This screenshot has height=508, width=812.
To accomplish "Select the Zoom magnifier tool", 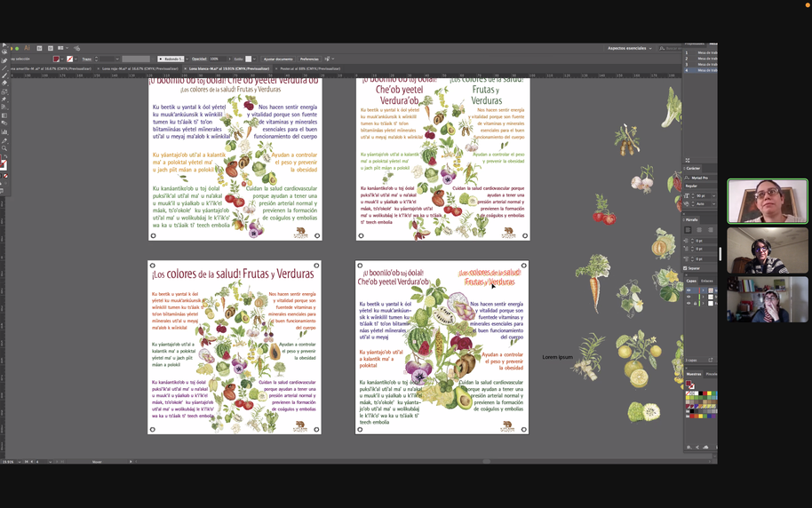I will pyautogui.click(x=4, y=148).
